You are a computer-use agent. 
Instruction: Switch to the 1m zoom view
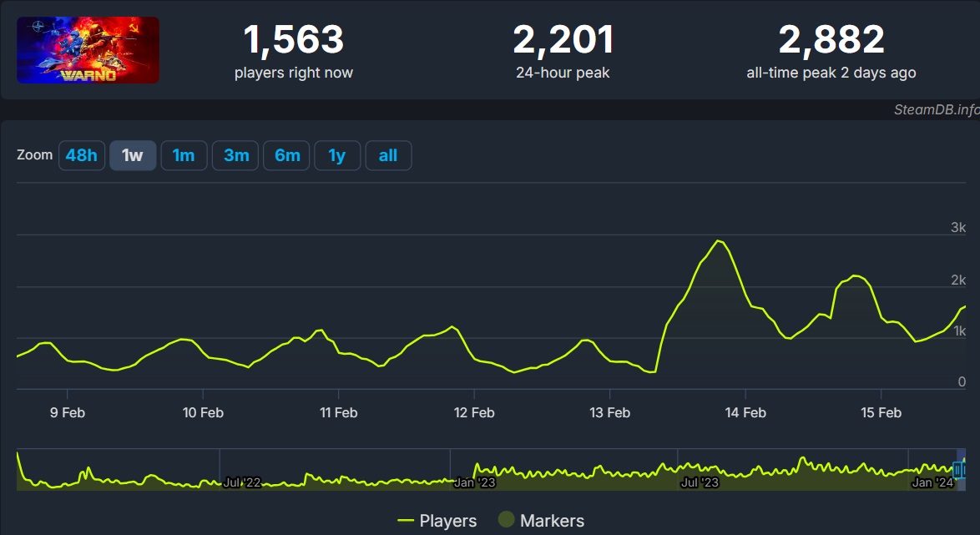[x=184, y=155]
